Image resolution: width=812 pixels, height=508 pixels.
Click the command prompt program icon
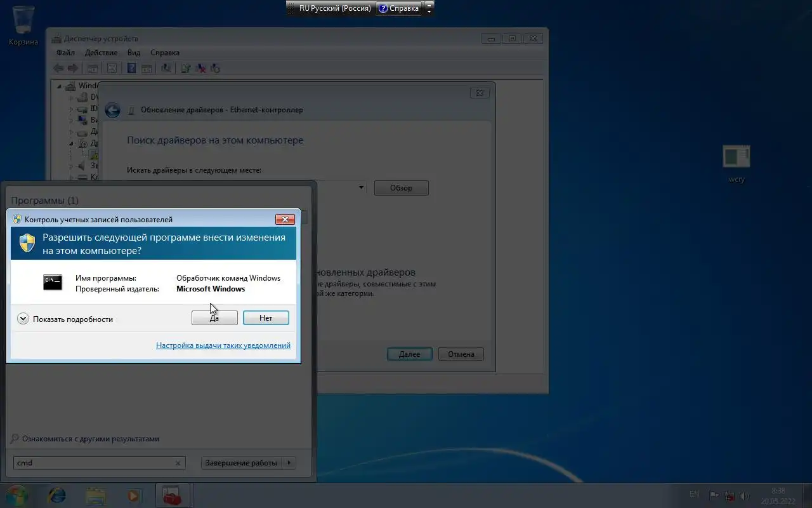[x=53, y=283]
